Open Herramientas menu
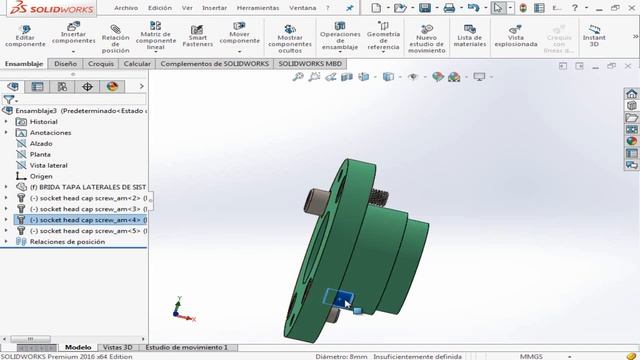This screenshot has width=640, height=360. tap(258, 8)
